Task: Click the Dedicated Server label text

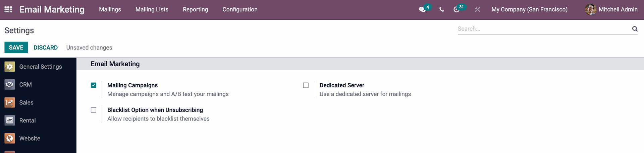Action: coord(342,85)
